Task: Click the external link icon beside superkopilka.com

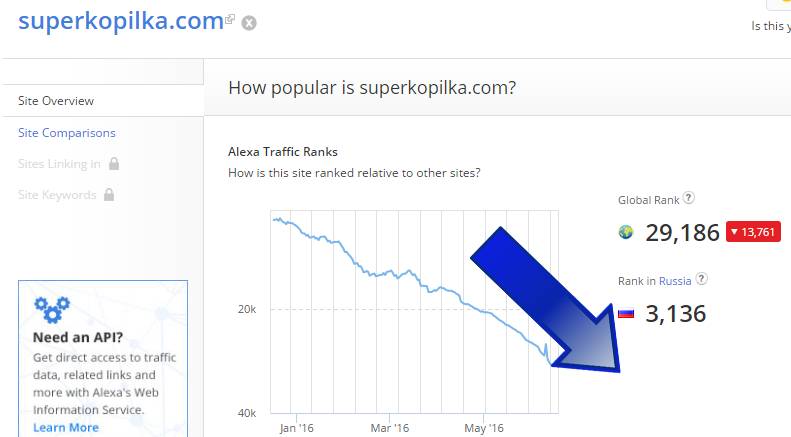Action: click(230, 19)
